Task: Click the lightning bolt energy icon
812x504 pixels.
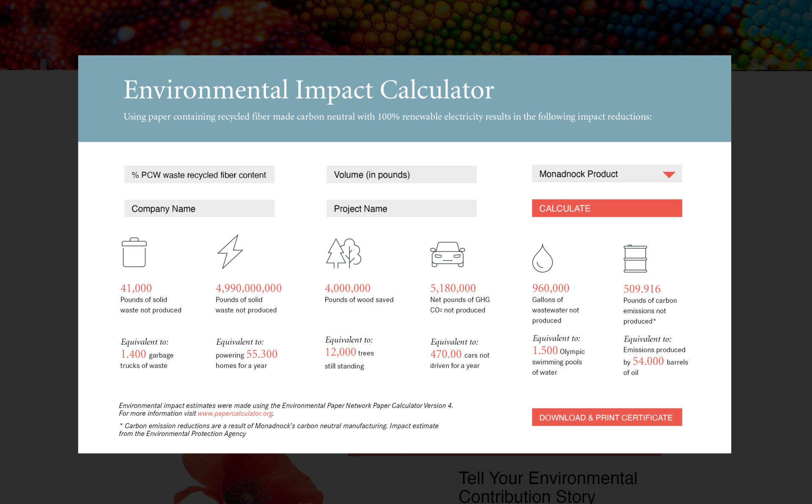Action: 230,252
